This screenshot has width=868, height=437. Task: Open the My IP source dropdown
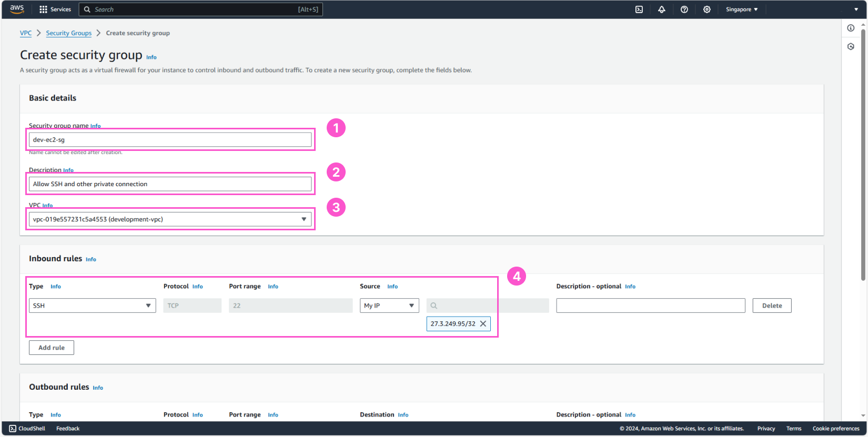389,306
